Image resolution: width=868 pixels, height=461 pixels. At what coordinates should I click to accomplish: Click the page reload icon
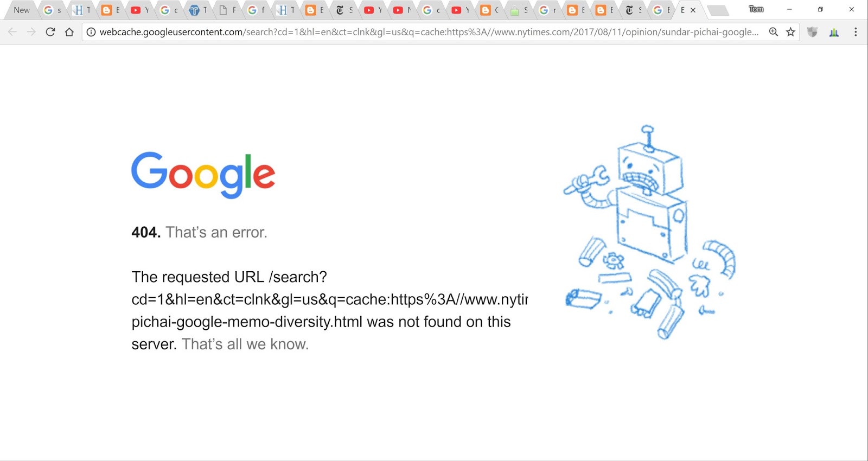pyautogui.click(x=51, y=31)
